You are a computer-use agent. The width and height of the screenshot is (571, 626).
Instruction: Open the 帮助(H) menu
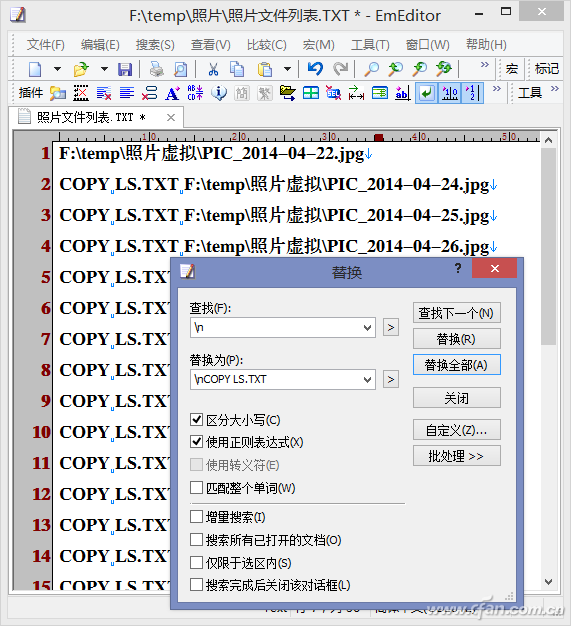(x=486, y=45)
